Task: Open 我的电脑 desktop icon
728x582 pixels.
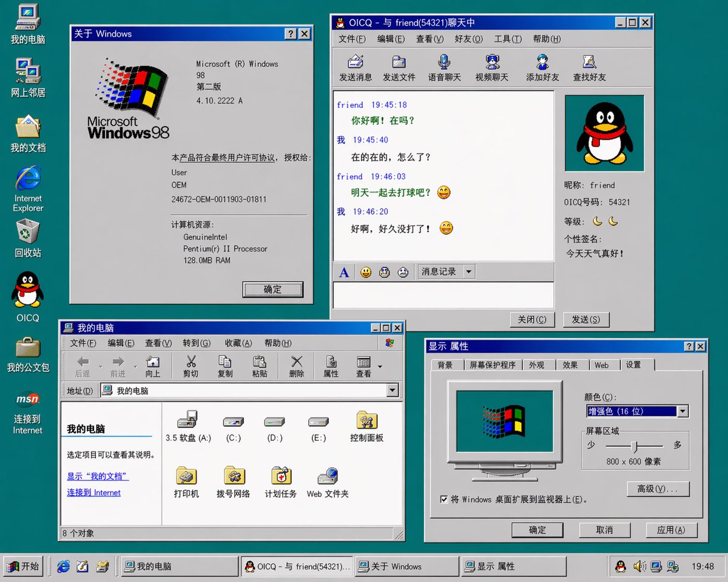Action: (x=28, y=24)
